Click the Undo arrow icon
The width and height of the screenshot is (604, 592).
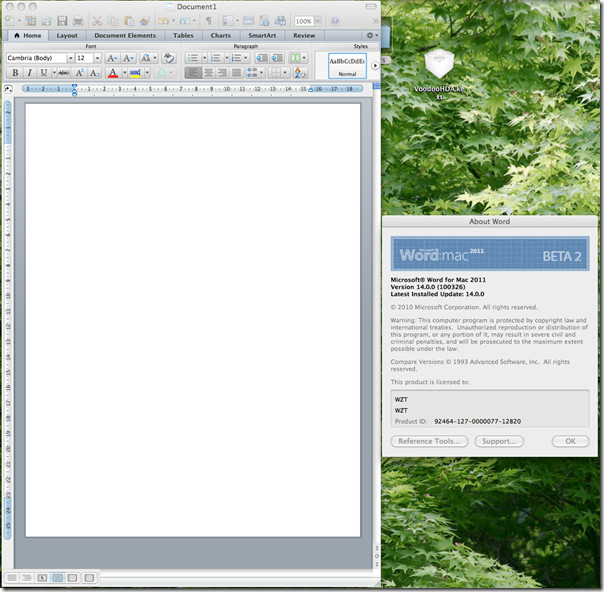click(163, 20)
